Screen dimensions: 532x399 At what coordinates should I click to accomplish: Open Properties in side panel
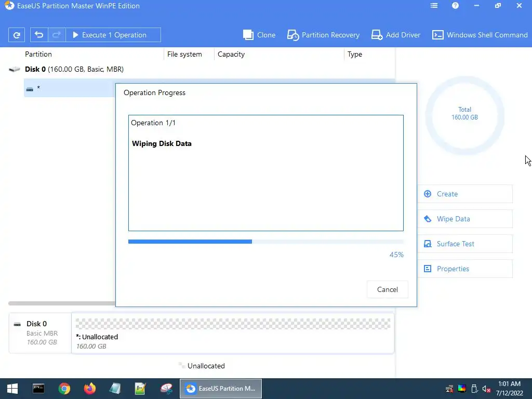pyautogui.click(x=465, y=269)
